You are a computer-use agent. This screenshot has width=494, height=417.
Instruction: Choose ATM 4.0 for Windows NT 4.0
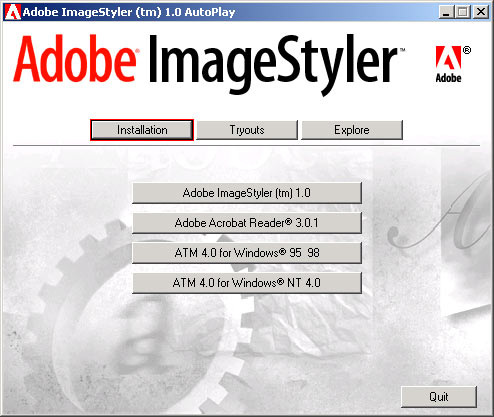point(247,283)
